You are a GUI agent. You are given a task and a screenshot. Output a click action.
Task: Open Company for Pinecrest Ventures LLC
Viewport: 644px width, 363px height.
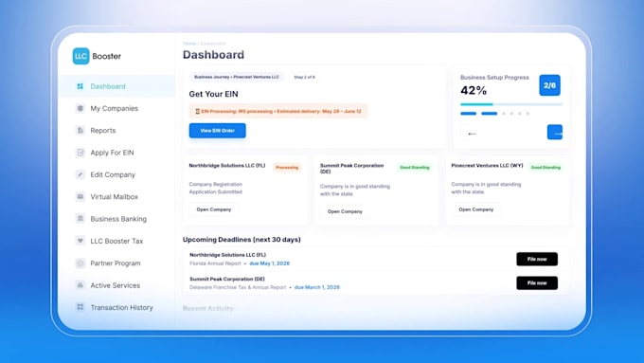pyautogui.click(x=475, y=209)
